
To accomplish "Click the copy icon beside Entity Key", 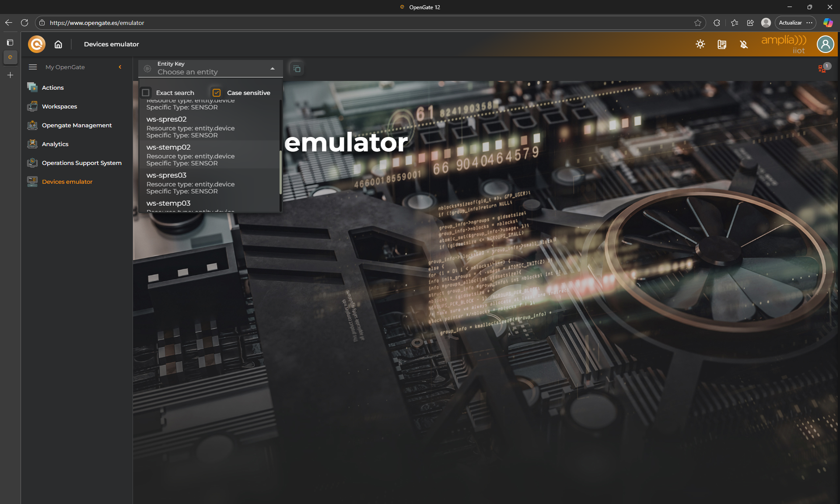I will [297, 69].
